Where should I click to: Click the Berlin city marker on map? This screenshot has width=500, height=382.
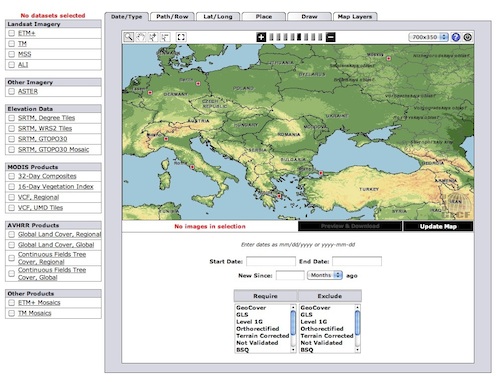[198, 84]
